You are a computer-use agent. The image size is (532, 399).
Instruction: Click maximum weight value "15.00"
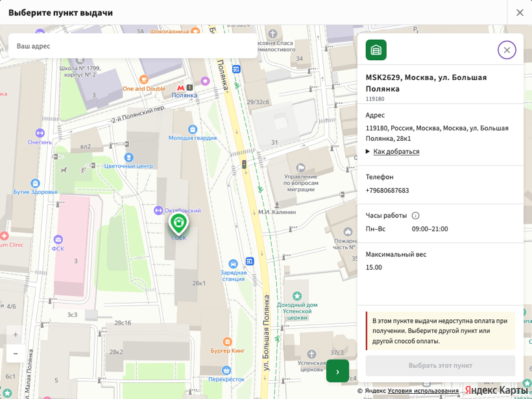[374, 267]
